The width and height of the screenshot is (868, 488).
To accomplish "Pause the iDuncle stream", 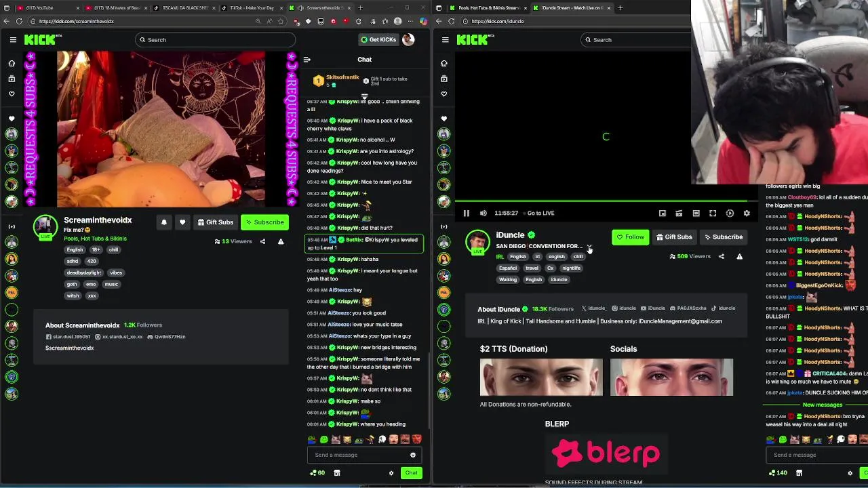I will [x=467, y=213].
